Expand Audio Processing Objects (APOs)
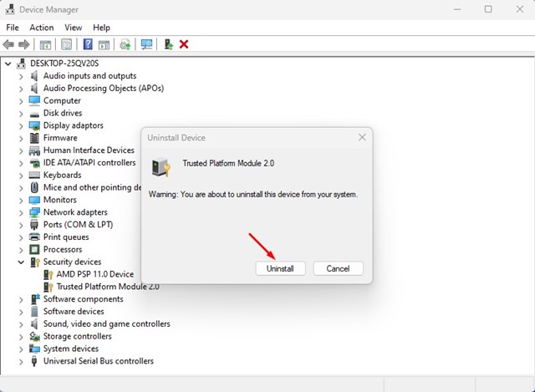Image resolution: width=535 pixels, height=392 pixels. pyautogui.click(x=21, y=89)
